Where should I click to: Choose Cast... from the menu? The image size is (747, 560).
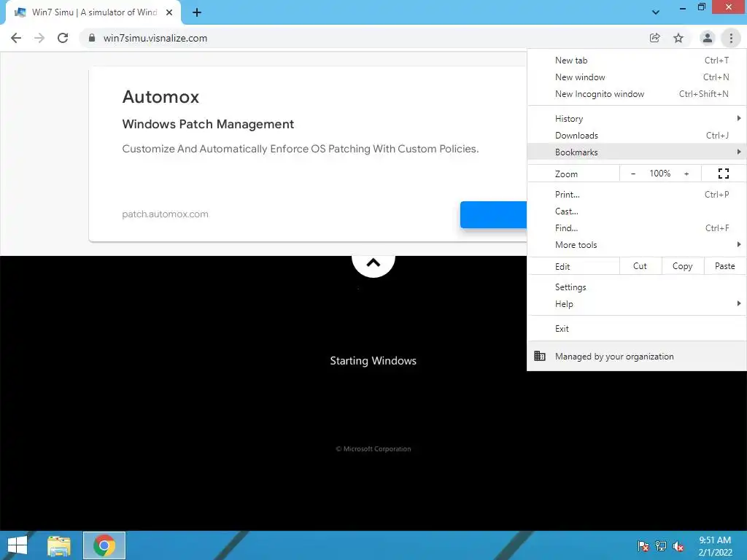pos(636,211)
